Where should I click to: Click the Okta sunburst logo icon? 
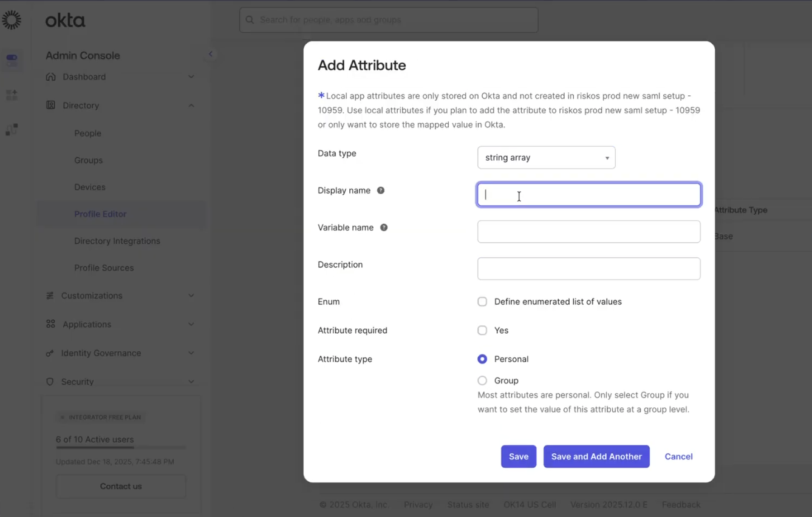click(x=11, y=20)
